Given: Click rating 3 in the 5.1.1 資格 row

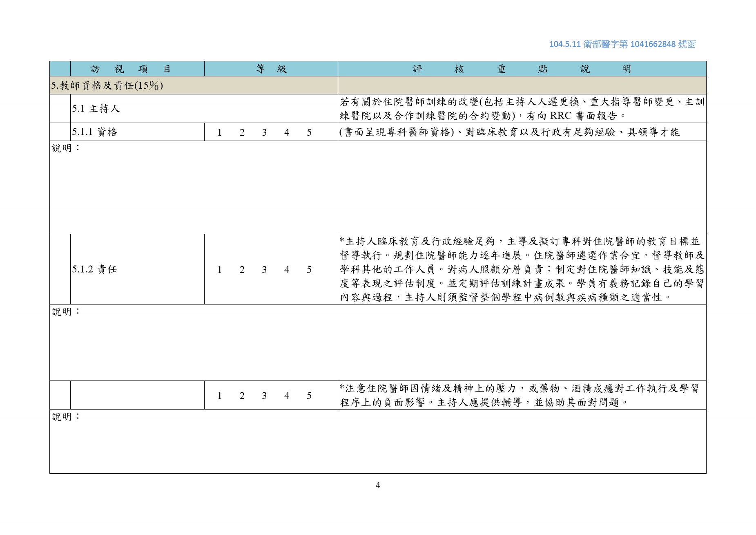Looking at the screenshot, I should point(265,132).
